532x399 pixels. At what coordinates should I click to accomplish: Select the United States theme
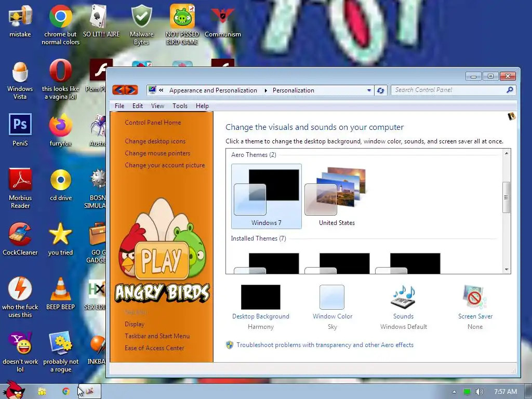tap(337, 196)
